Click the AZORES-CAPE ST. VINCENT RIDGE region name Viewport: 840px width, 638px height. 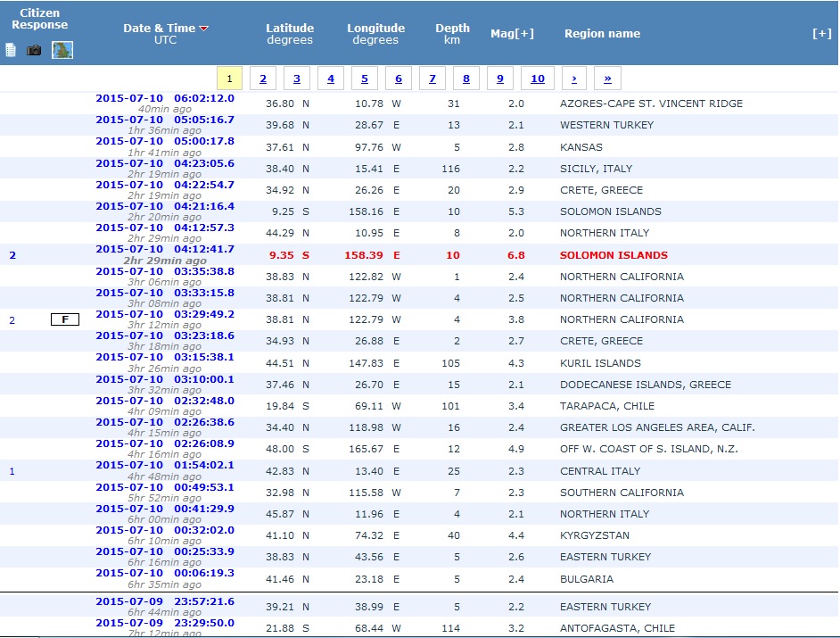point(652,104)
